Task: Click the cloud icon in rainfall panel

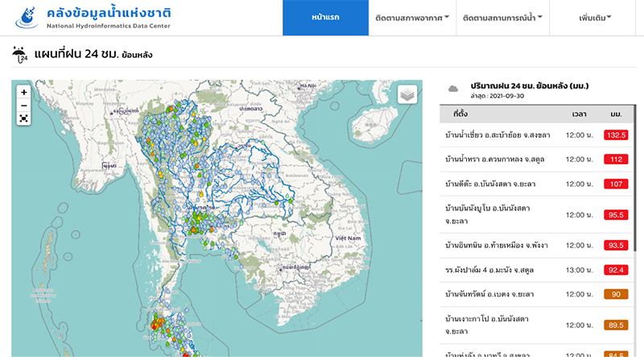Action: click(453, 89)
